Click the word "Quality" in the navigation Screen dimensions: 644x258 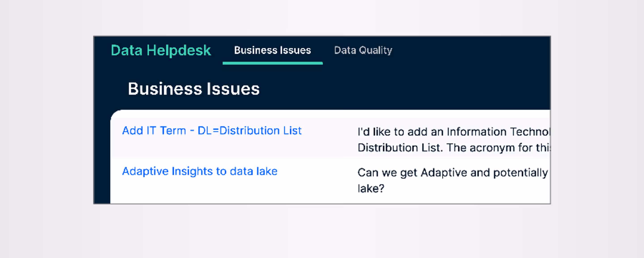click(375, 50)
